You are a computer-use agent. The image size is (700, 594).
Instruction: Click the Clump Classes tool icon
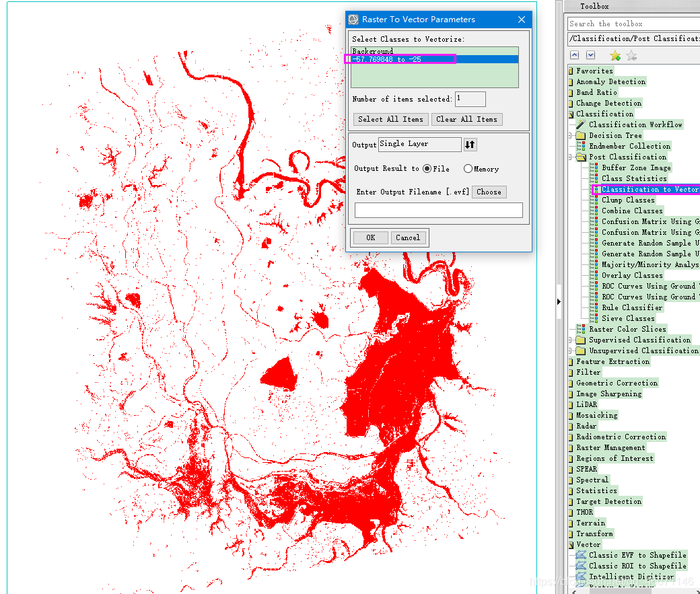pyautogui.click(x=594, y=200)
